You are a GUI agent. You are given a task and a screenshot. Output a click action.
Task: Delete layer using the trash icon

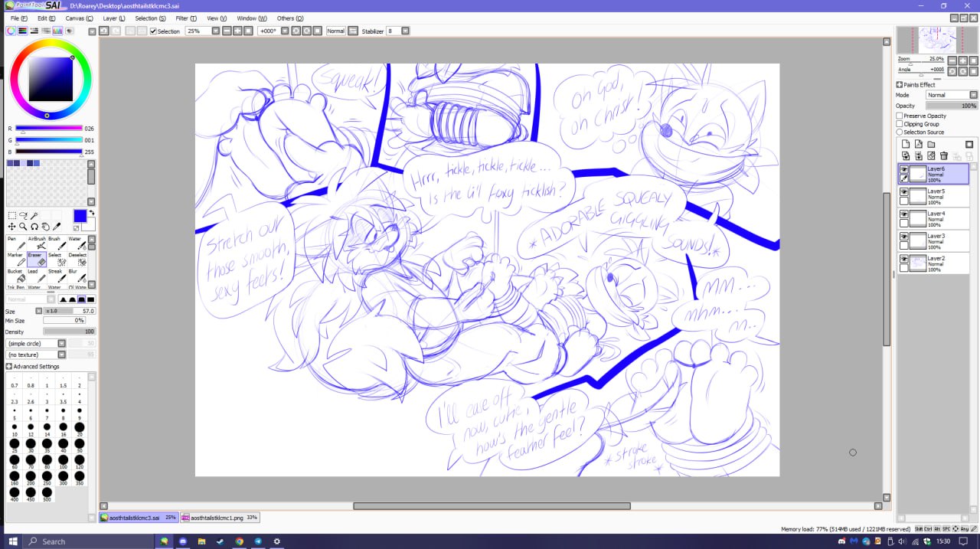click(944, 155)
